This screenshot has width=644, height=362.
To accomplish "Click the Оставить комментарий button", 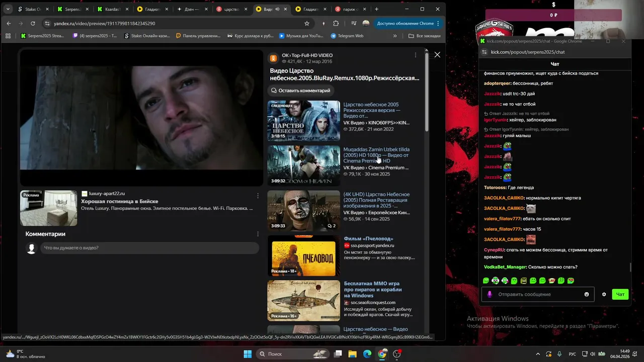I will click(301, 90).
